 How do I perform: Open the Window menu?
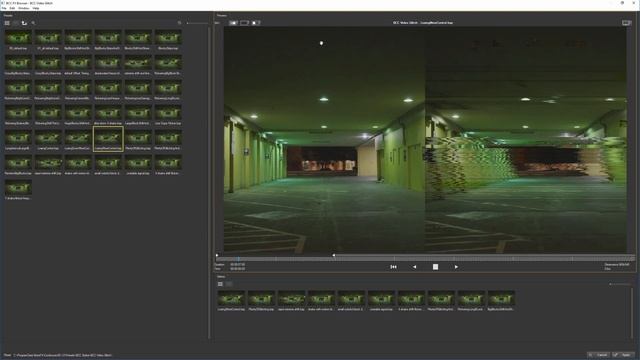24,8
